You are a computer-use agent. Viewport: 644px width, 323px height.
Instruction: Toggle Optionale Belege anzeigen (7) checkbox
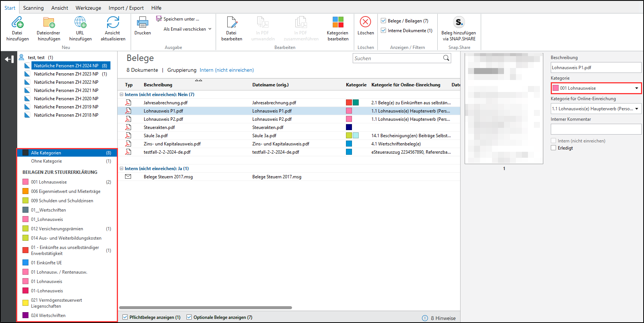(x=189, y=317)
